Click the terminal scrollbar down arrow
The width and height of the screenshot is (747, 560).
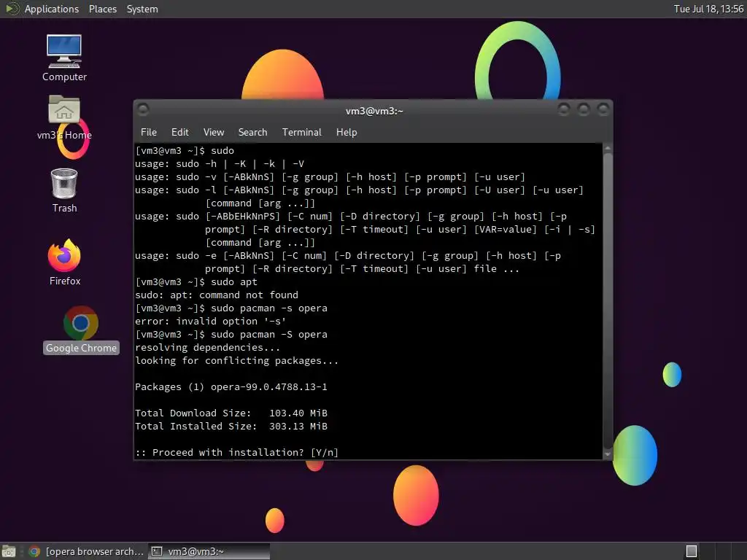tap(608, 454)
